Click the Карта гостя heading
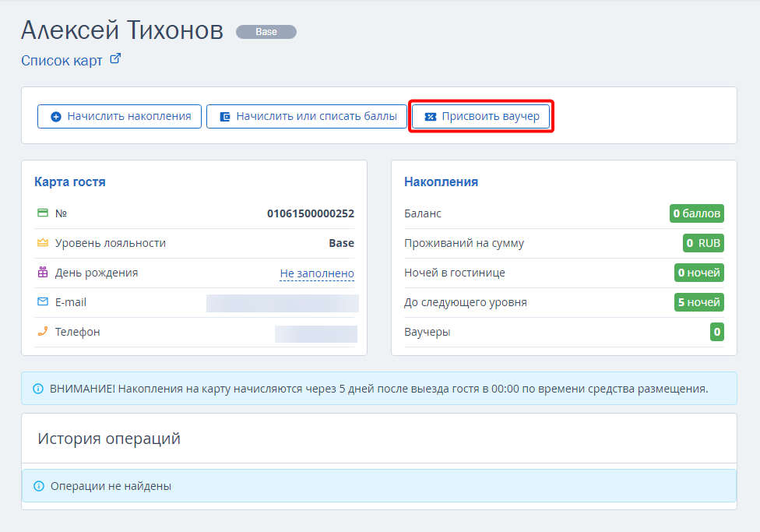This screenshot has height=532, width=760. coord(70,181)
